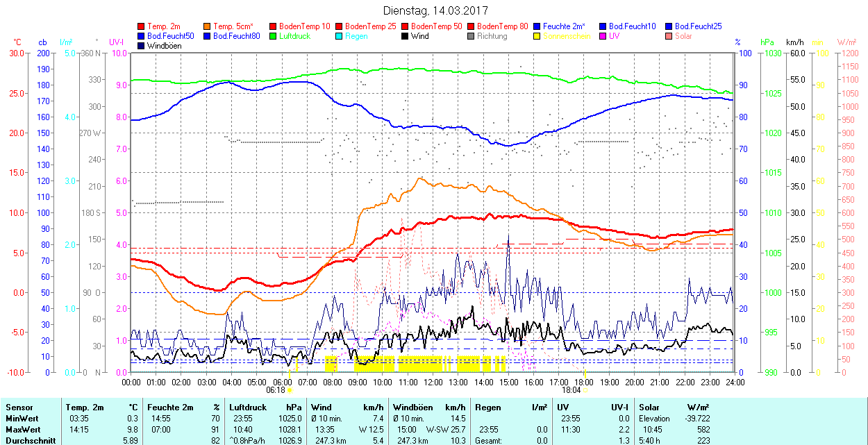Click the dark Windböen legend swatch
The image size is (868, 445).
click(x=142, y=45)
